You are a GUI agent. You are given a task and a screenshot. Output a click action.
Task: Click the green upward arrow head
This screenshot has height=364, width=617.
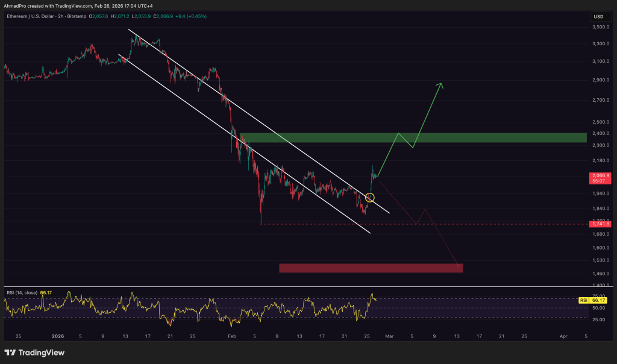tap(440, 85)
